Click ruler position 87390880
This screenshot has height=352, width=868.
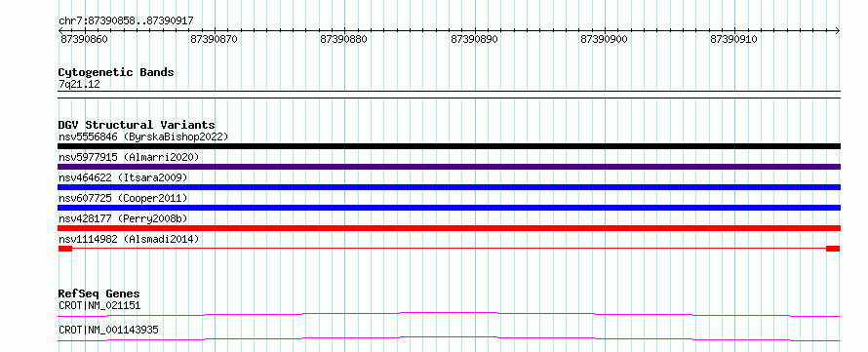[x=343, y=39]
